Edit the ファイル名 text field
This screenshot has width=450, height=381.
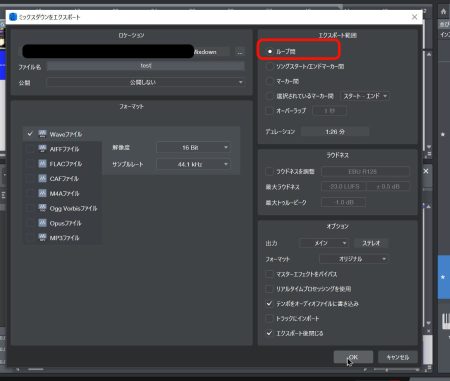(146, 66)
